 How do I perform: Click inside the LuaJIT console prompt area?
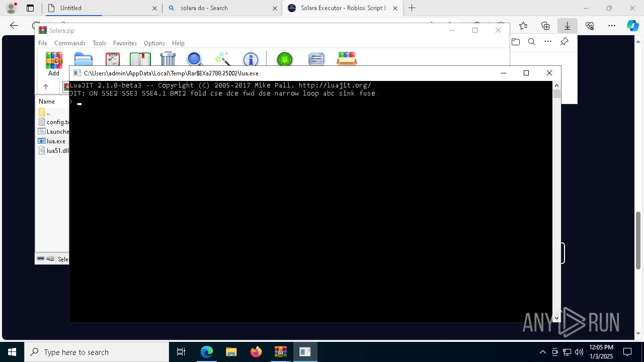(x=310, y=201)
